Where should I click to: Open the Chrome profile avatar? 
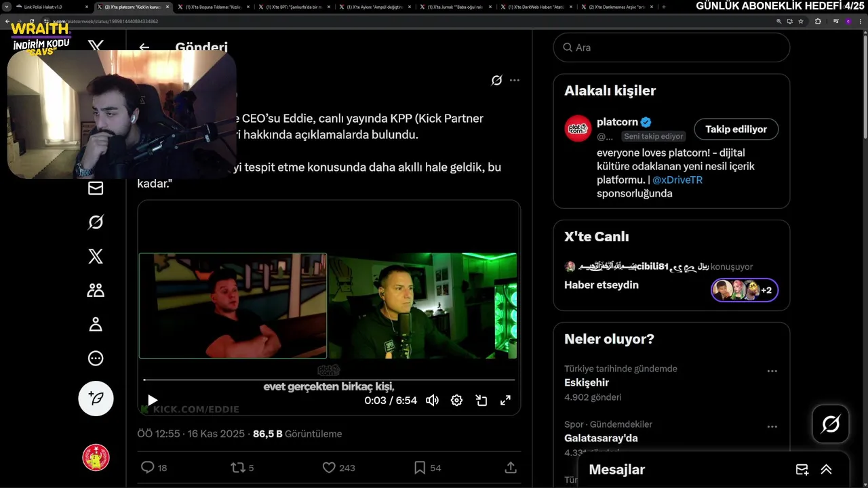[x=848, y=21]
